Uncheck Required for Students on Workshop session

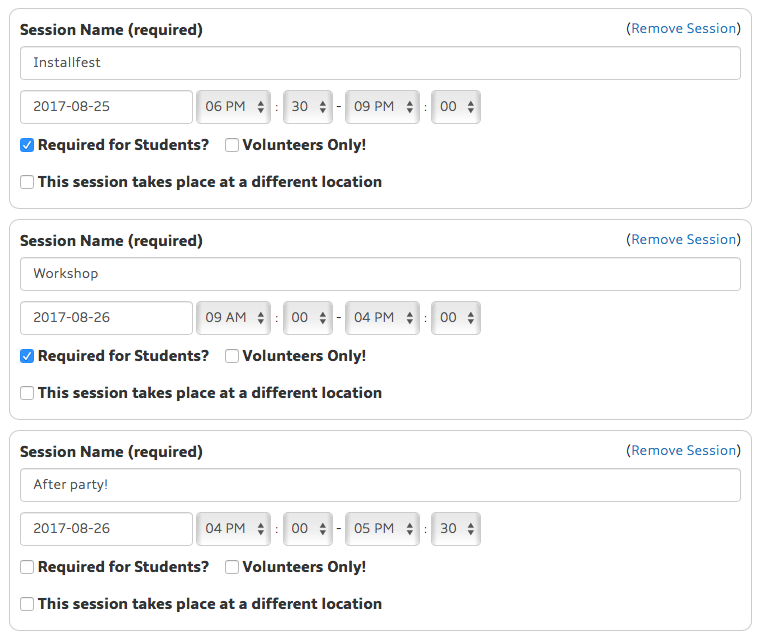coord(27,356)
